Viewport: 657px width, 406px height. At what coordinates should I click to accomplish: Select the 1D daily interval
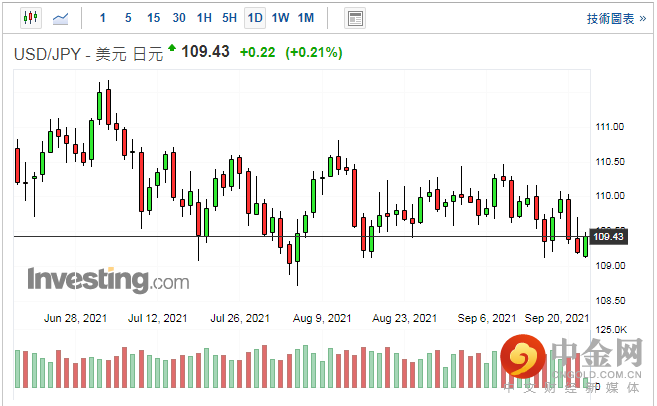coord(255,18)
